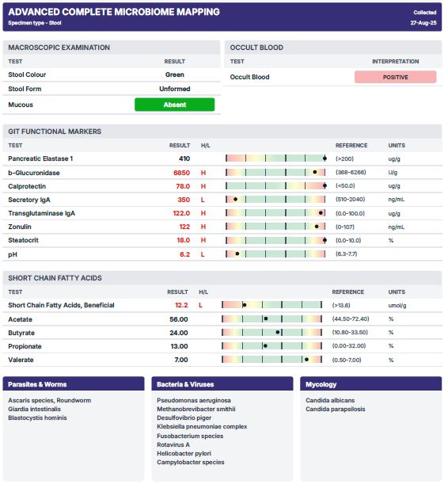Image resolution: width=448 pixels, height=488 pixels.
Task: Select Blastocystis hominis entry
Action: click(x=37, y=417)
